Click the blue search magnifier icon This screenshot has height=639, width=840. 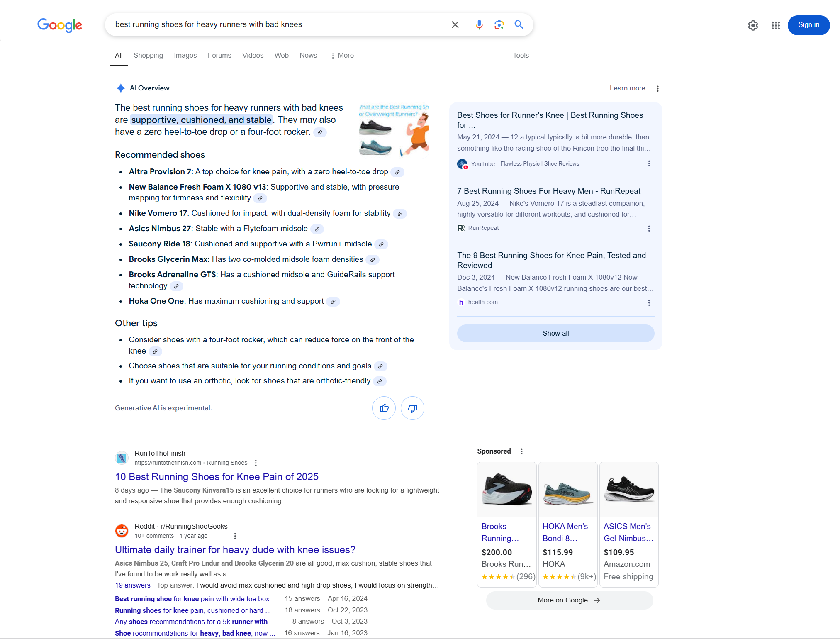[519, 25]
